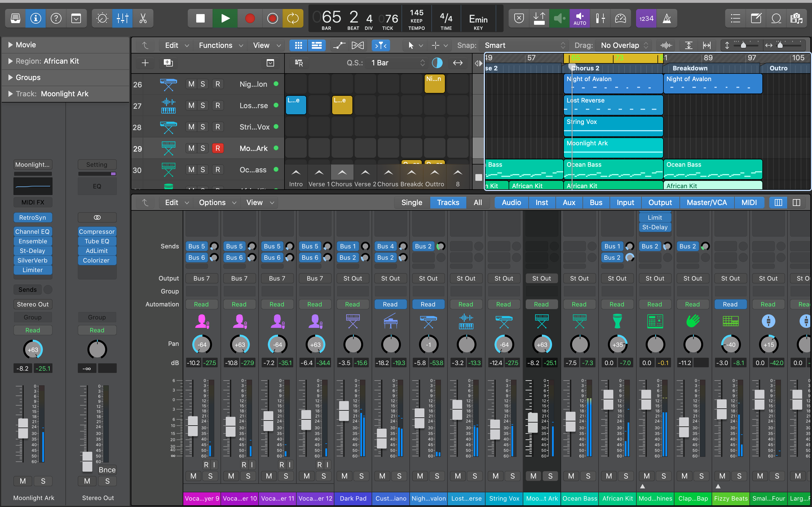Open the Mixer via toolbar icon
Image resolution: width=812 pixels, height=507 pixels.
122,18
